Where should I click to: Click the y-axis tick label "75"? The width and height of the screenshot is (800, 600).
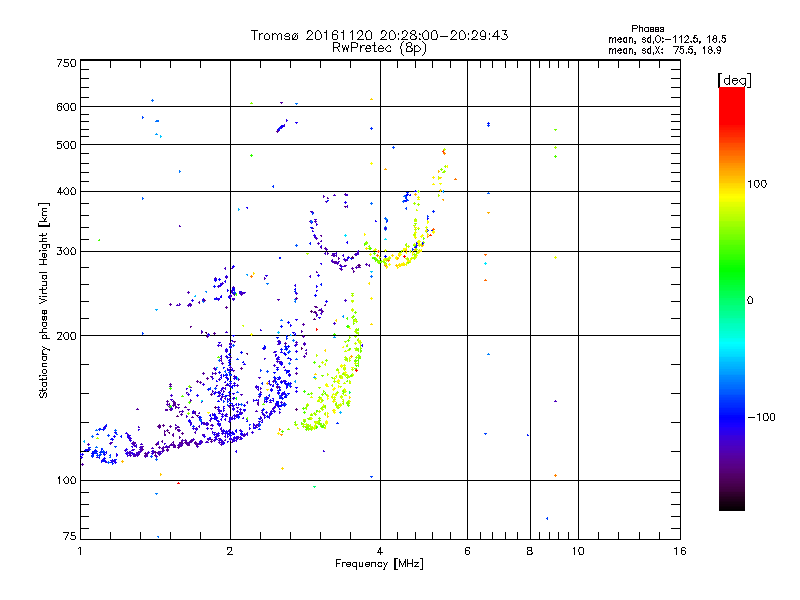[69, 536]
